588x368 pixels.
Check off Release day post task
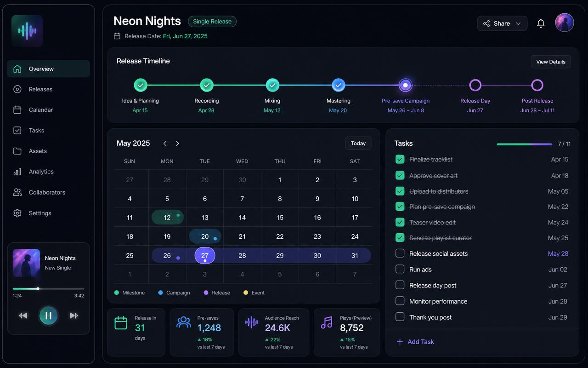400,285
